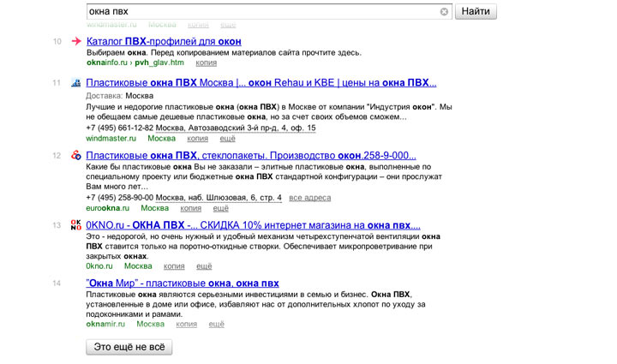Click the 0KNO favicon beside result 13
Image resolution: width=617 pixels, height=364 pixels.
point(76,225)
